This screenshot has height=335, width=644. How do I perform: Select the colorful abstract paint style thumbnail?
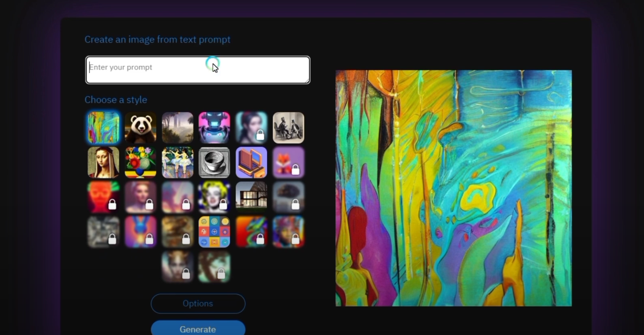[x=103, y=127]
